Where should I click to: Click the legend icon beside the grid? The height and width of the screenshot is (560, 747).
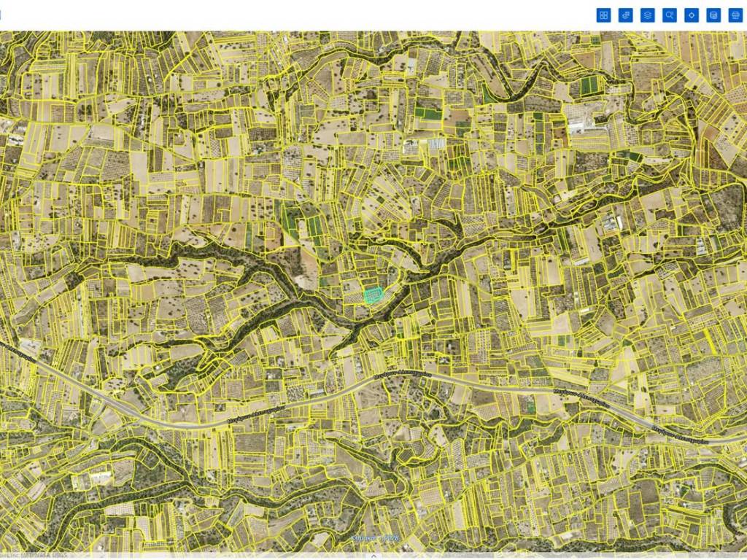625,15
